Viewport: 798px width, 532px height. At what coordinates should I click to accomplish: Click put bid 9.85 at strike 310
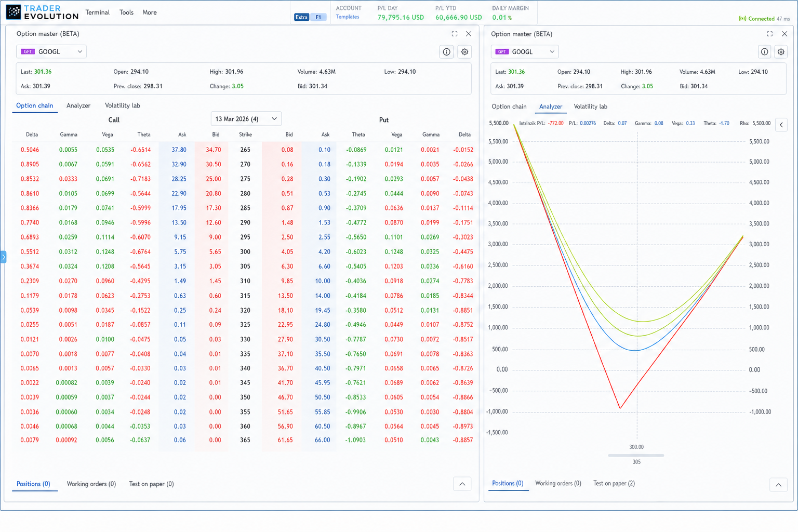tap(287, 281)
